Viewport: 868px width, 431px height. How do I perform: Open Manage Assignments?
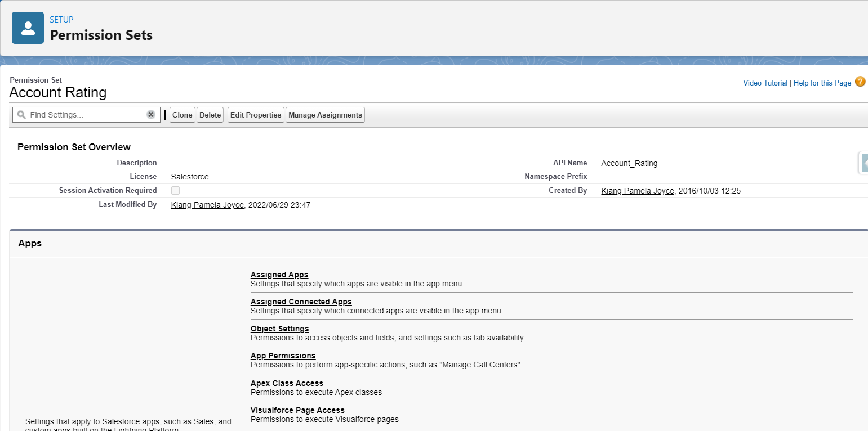325,115
